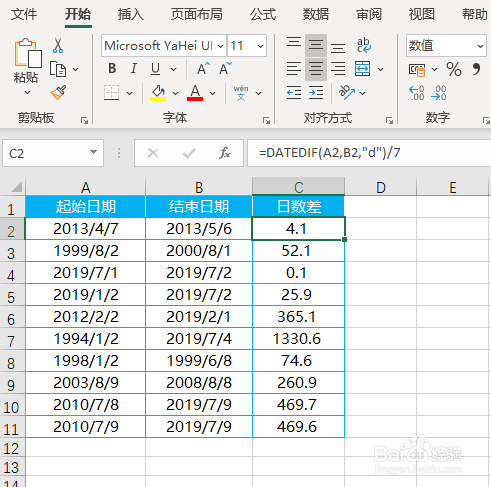Apply comma style number format
The width and height of the screenshot is (491, 487).
pyautogui.click(x=477, y=69)
